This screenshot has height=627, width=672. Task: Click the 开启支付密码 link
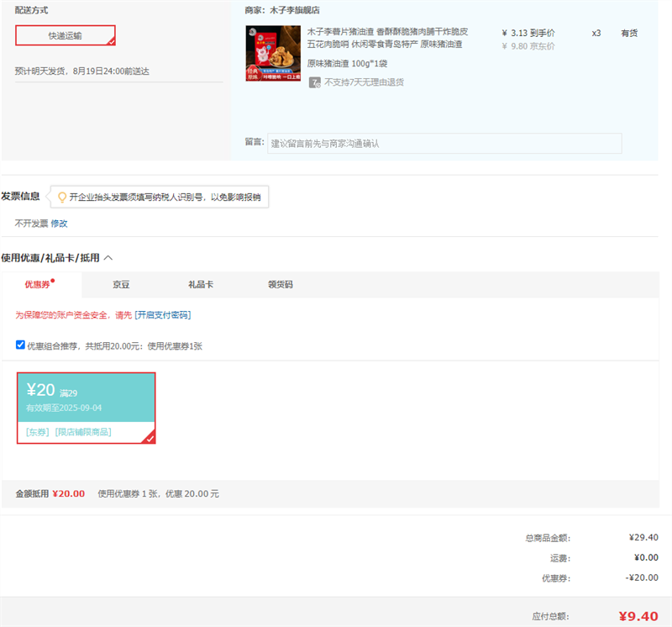pos(163,315)
